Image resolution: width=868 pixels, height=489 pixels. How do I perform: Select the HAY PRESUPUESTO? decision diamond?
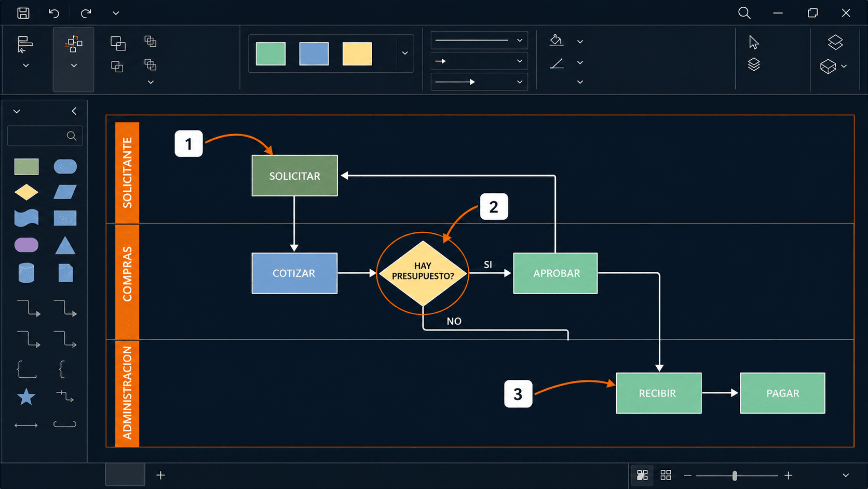click(x=423, y=273)
